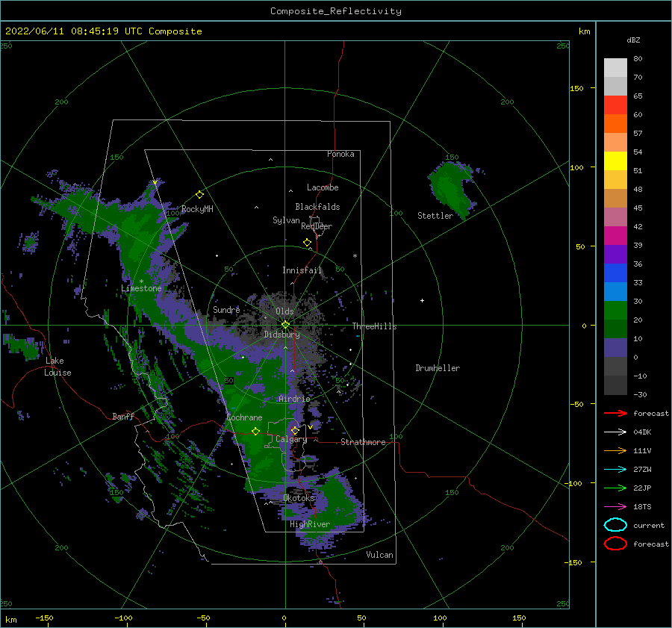Click the RockyMH label
672x628 pixels.
point(197,209)
